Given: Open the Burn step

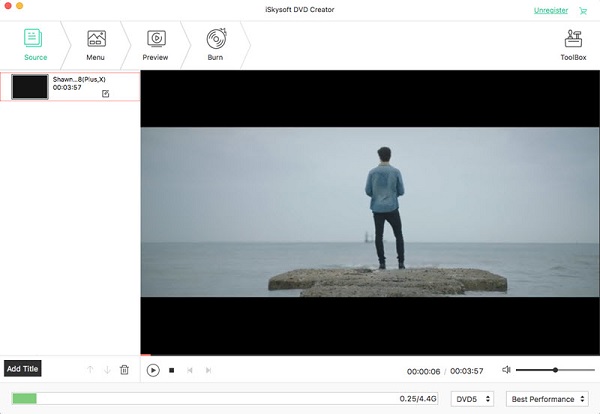Looking at the screenshot, I should (215, 45).
